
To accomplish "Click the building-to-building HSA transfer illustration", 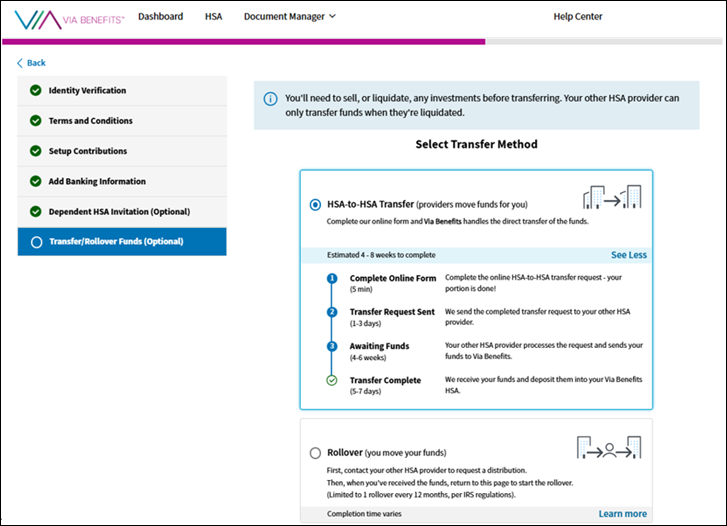I will pos(612,197).
